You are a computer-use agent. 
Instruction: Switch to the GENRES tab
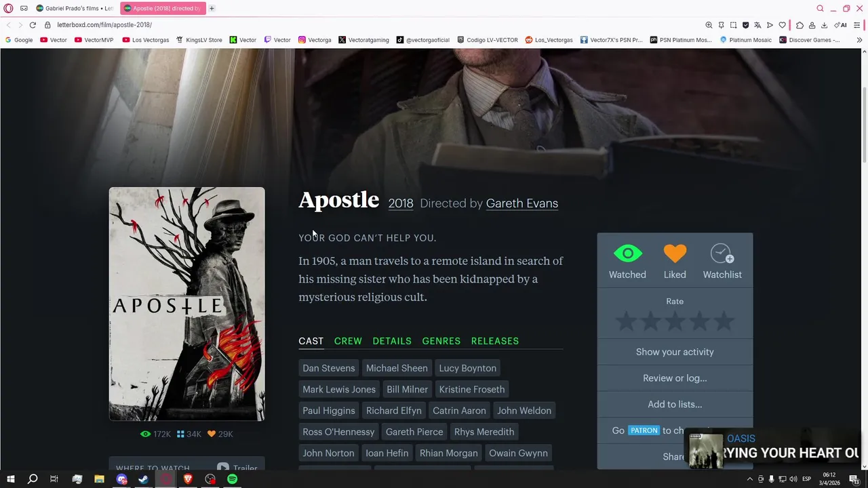[x=441, y=341]
